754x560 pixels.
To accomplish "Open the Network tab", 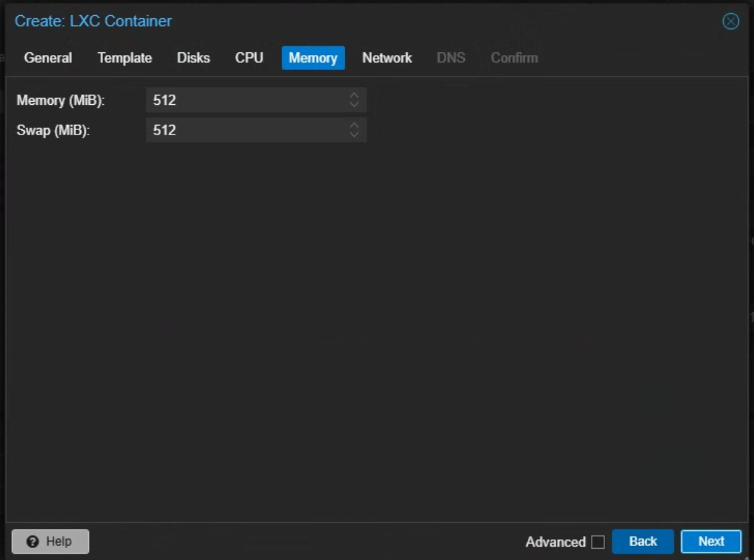I will [x=387, y=58].
